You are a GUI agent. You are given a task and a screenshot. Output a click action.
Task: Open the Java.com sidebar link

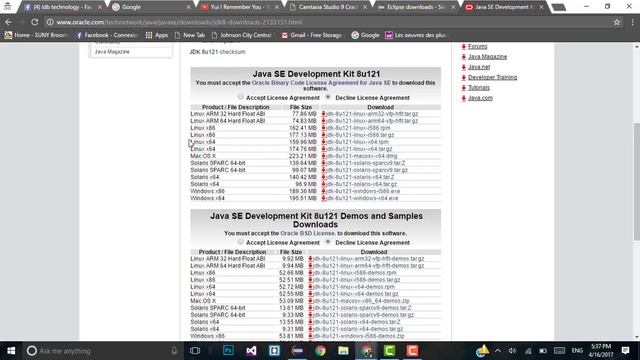click(480, 98)
